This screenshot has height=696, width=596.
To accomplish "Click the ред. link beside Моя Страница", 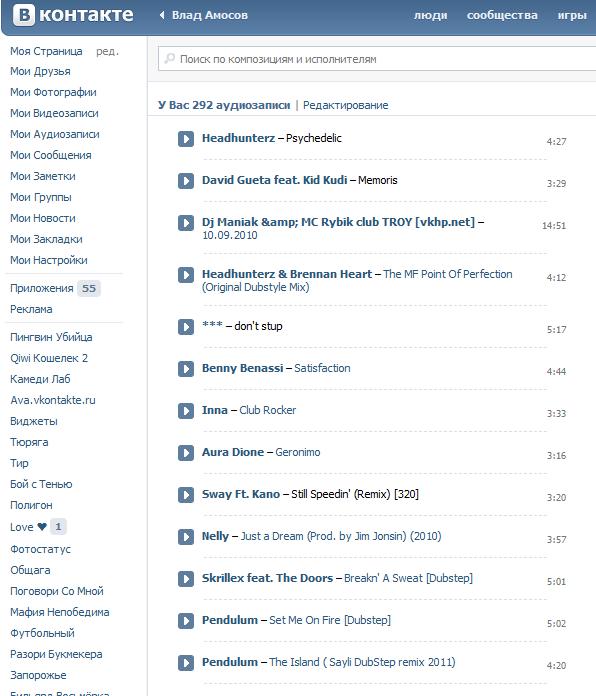I will click(x=107, y=51).
